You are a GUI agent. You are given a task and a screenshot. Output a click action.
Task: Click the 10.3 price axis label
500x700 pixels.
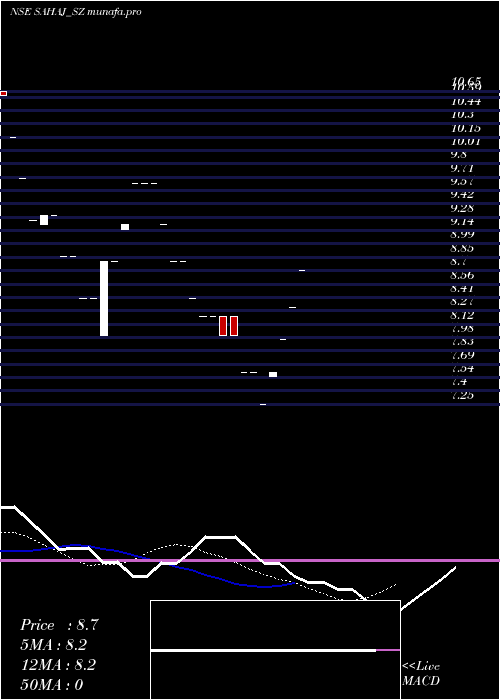click(462, 115)
